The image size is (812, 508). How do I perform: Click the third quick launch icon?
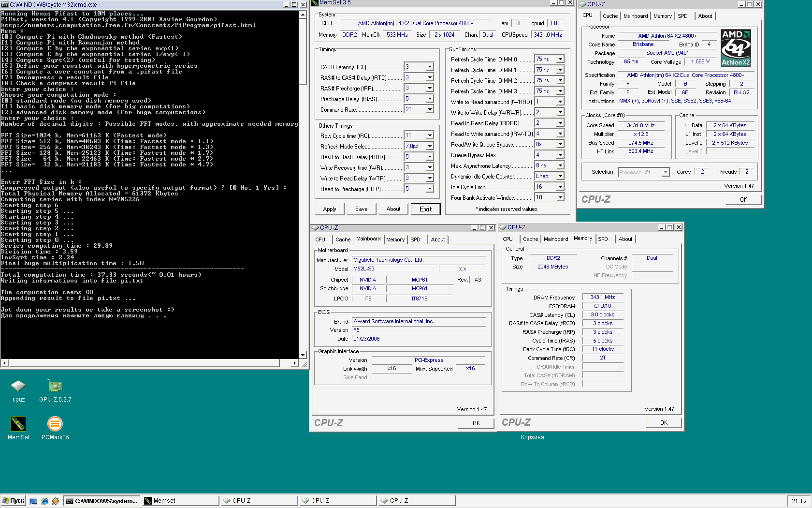pos(56,501)
